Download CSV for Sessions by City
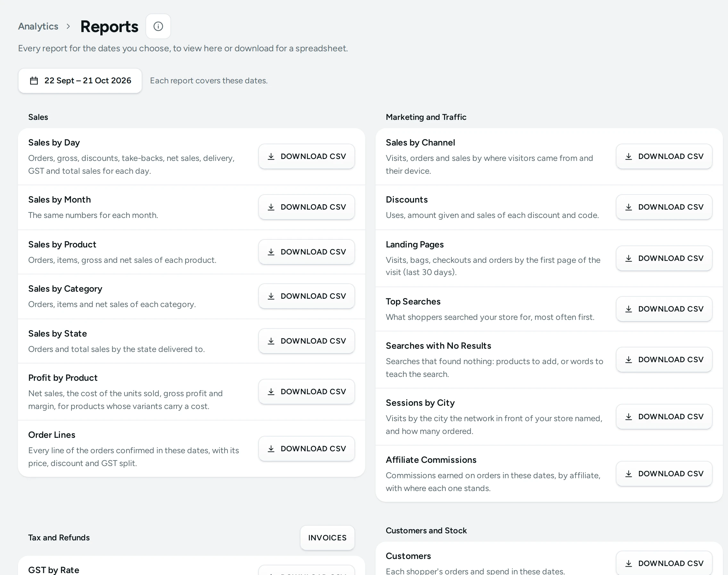The image size is (728, 575). point(664,417)
